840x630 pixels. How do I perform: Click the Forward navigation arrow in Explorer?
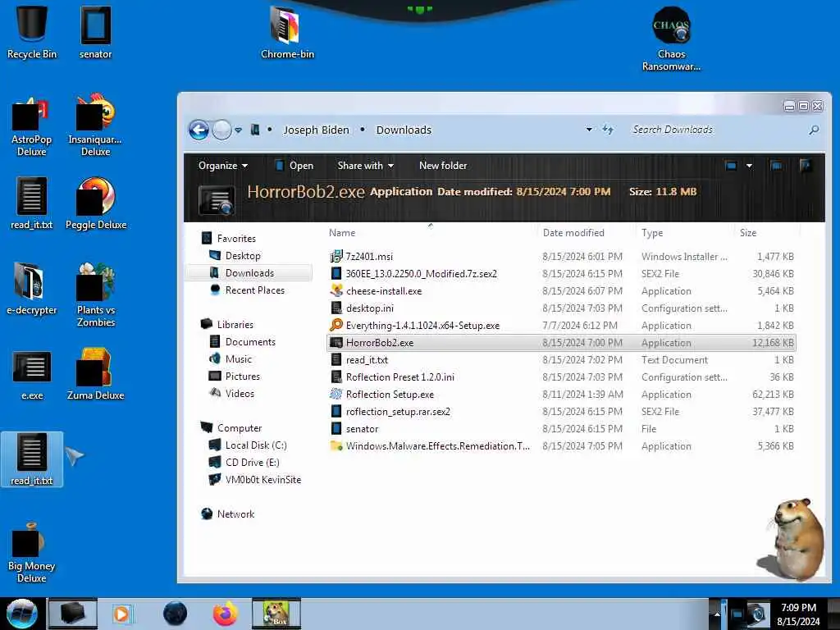click(221, 130)
